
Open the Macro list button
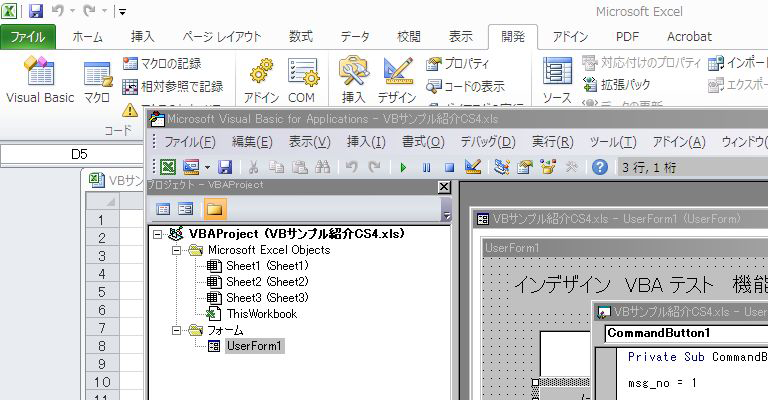pyautogui.click(x=97, y=82)
